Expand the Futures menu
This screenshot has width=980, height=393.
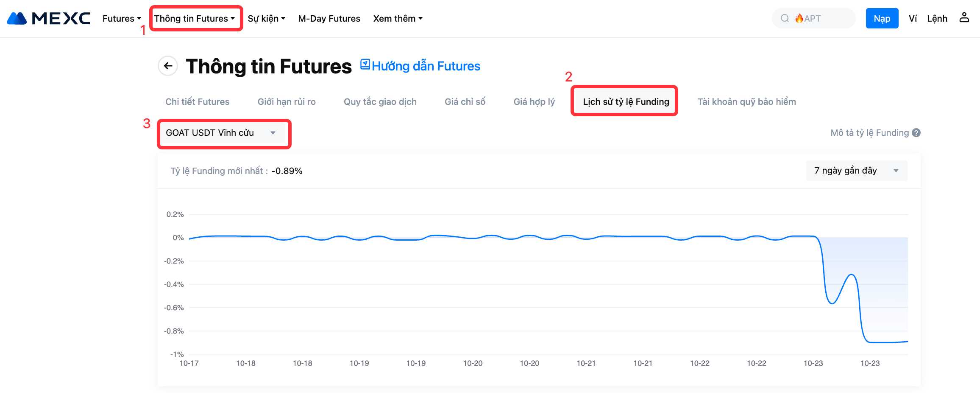pyautogui.click(x=122, y=19)
